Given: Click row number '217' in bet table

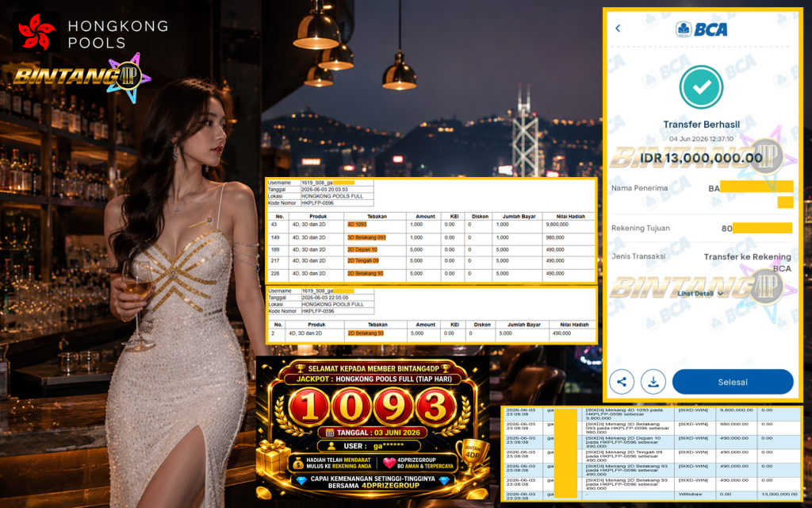Looking at the screenshot, I should (x=275, y=260).
